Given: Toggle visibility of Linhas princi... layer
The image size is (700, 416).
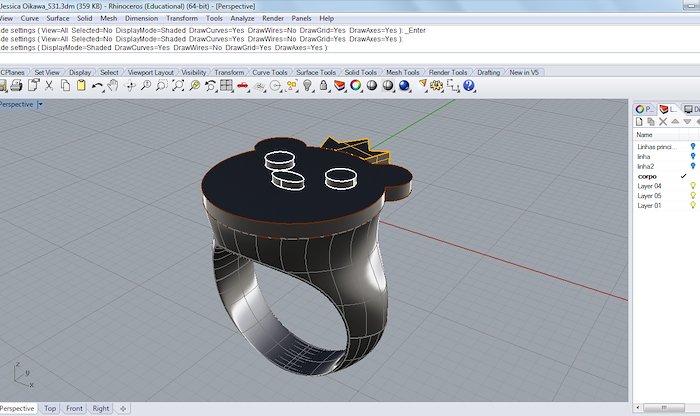Looking at the screenshot, I should click(693, 146).
